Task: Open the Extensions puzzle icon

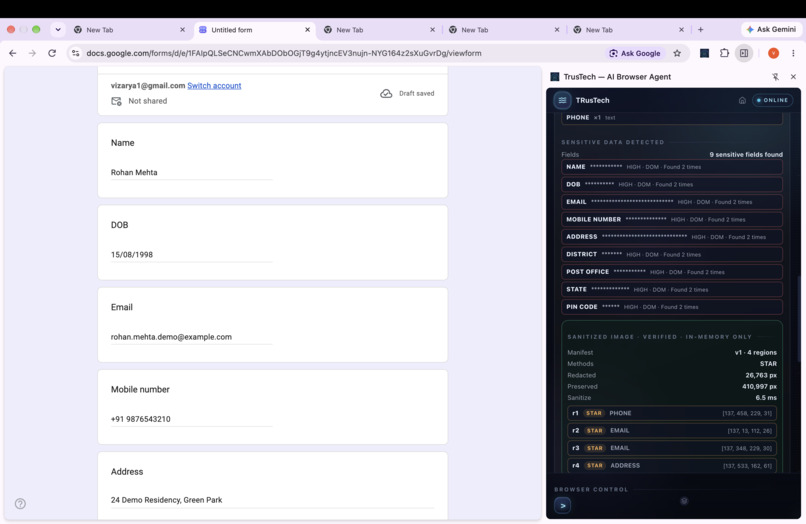Action: (x=724, y=53)
